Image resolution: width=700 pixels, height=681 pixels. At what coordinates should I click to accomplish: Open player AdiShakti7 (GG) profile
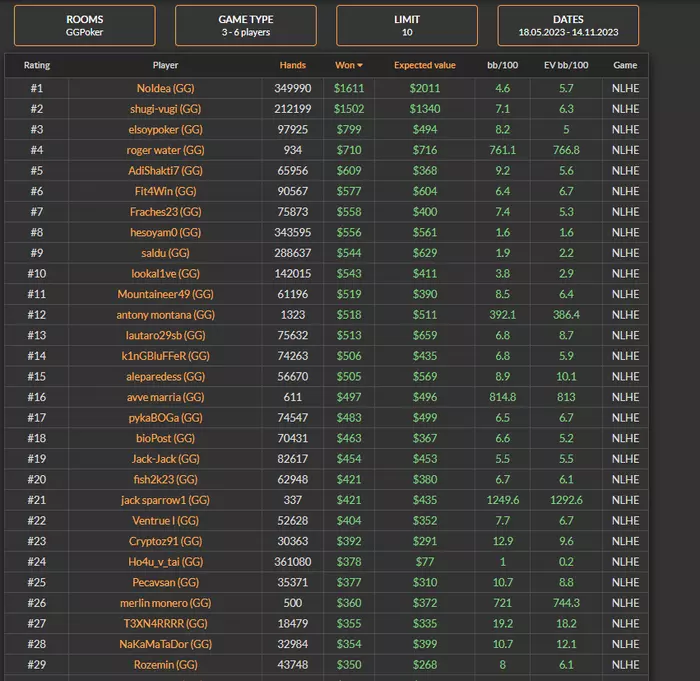(x=165, y=171)
